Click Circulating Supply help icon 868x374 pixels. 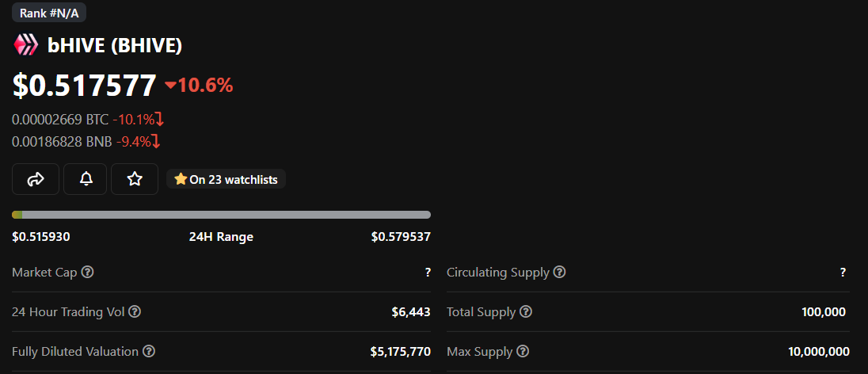[559, 272]
